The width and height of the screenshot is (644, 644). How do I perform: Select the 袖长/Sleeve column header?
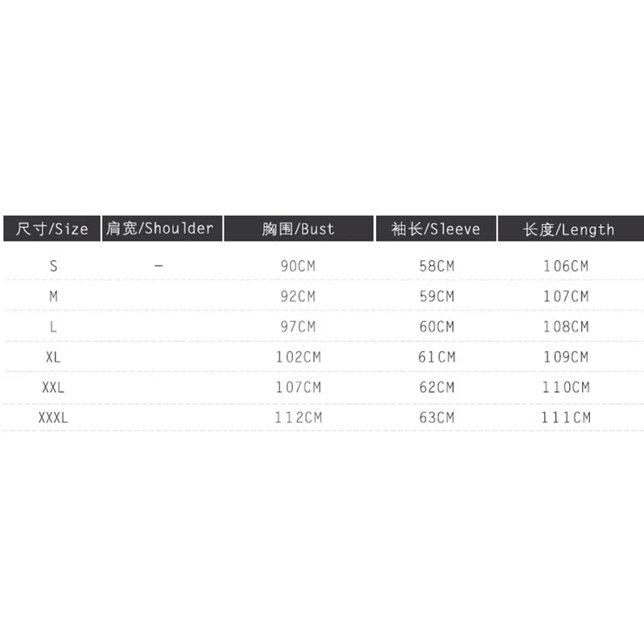[436, 229]
